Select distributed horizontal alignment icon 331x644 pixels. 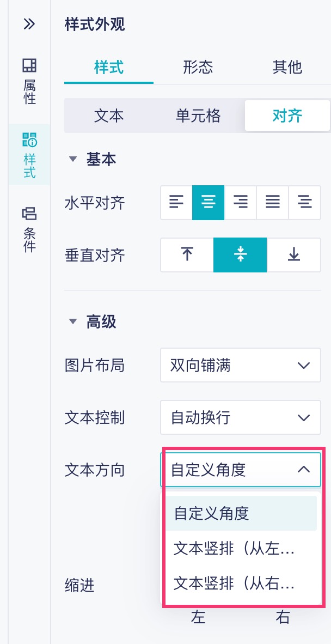pos(305,203)
